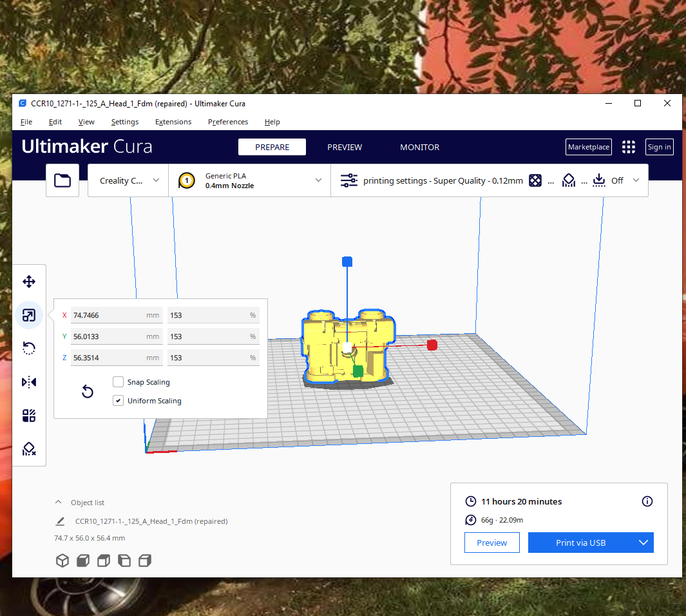This screenshot has height=616, width=686.
Task: Open the View menu
Action: (x=86, y=122)
